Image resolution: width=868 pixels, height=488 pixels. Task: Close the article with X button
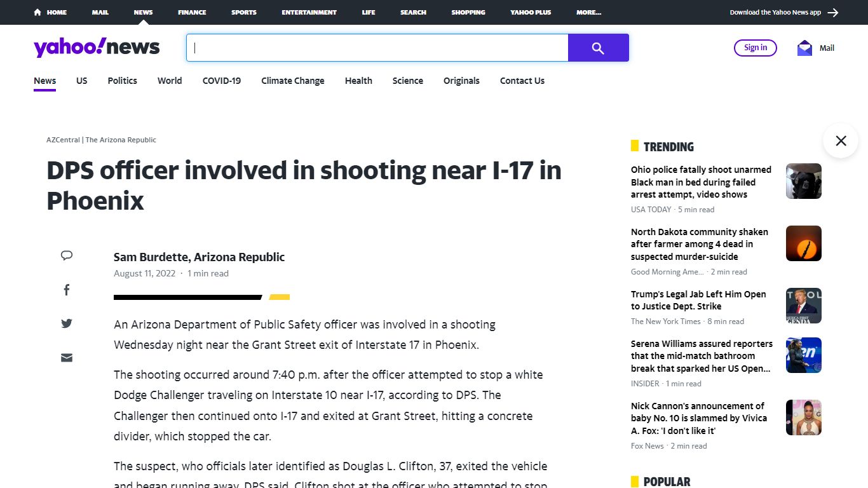[x=841, y=140]
